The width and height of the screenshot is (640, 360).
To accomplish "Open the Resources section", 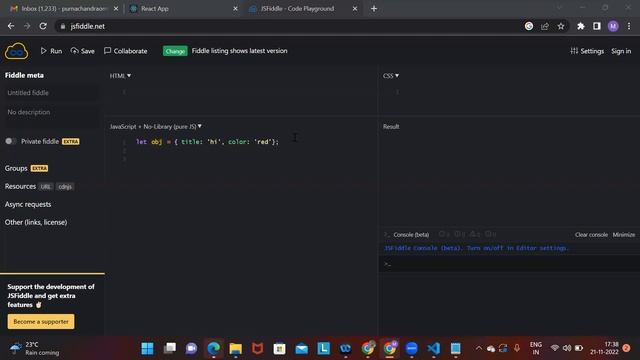I will 20,186.
